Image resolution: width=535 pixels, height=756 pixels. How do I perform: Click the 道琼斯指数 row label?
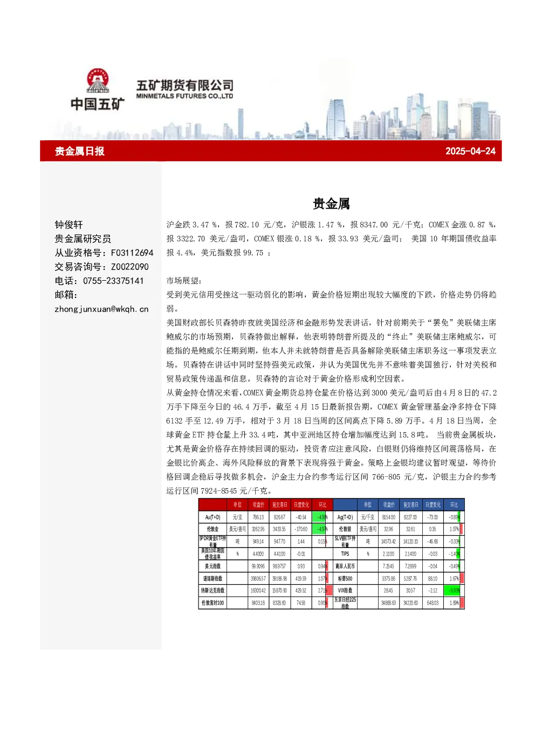[212, 579]
